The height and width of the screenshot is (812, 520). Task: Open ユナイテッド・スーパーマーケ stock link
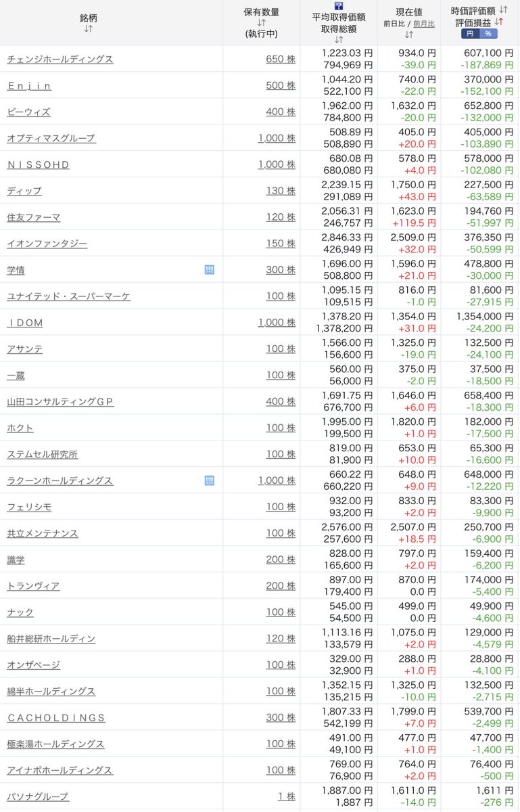pos(69,296)
